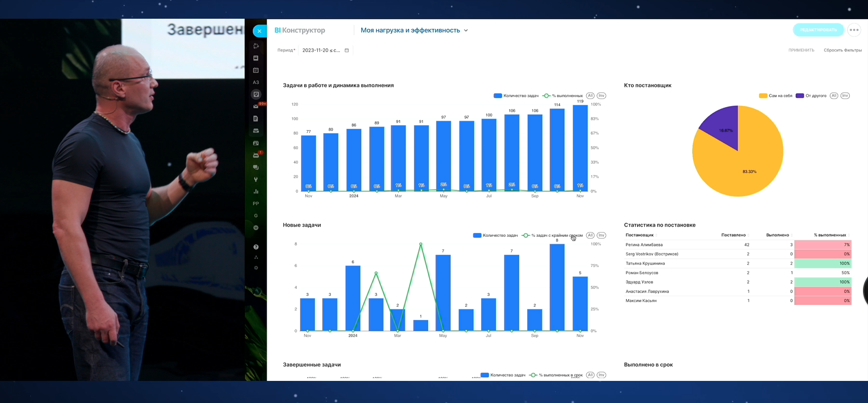Toggle 'От другого' legend in pie chart

pos(811,96)
